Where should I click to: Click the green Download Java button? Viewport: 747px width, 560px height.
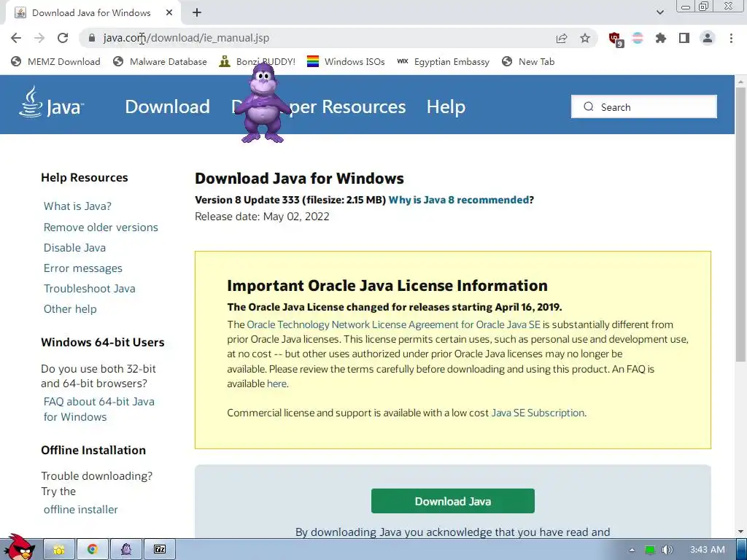452,501
